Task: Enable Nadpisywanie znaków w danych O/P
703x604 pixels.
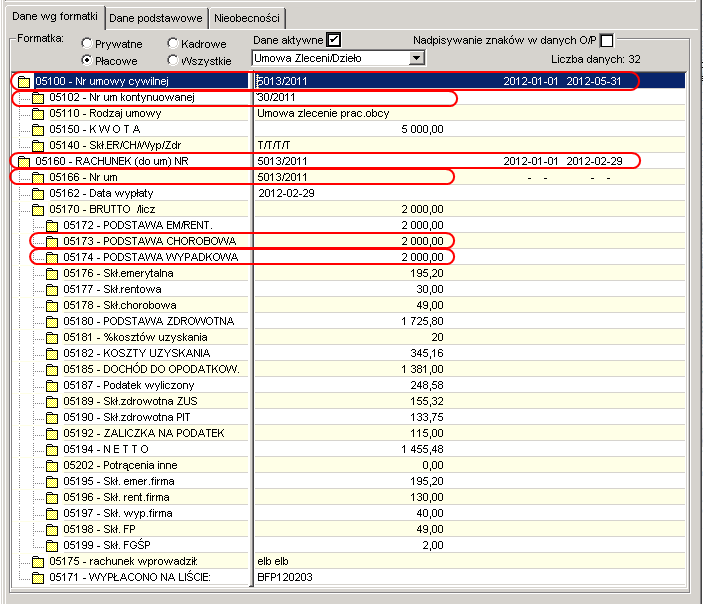Action: [x=607, y=40]
